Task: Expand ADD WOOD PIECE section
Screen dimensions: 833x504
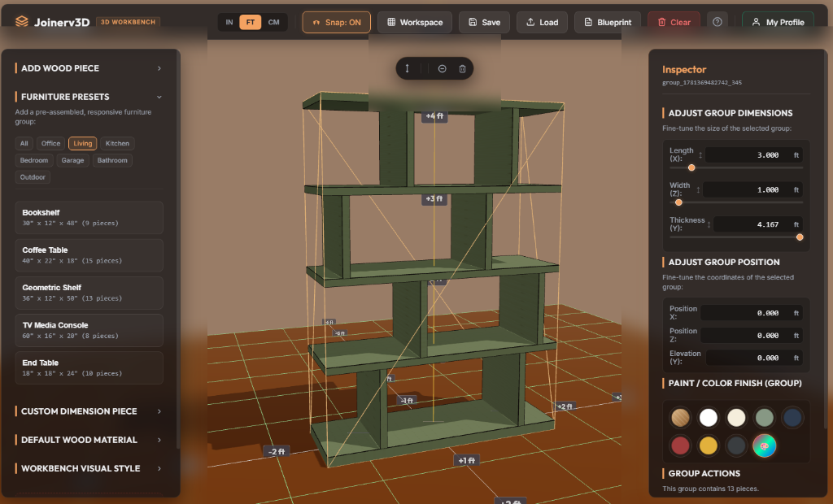Action: click(89, 68)
